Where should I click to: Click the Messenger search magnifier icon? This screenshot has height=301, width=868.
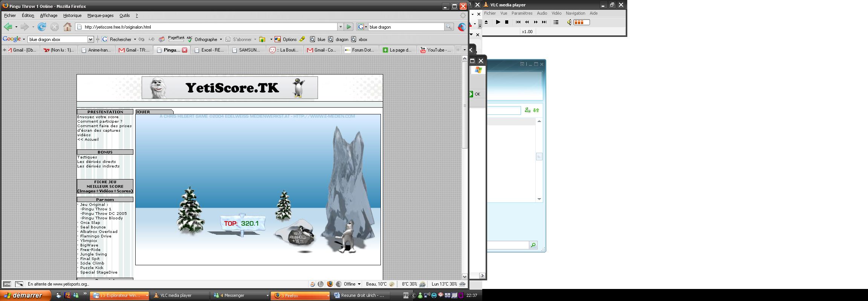(x=533, y=245)
